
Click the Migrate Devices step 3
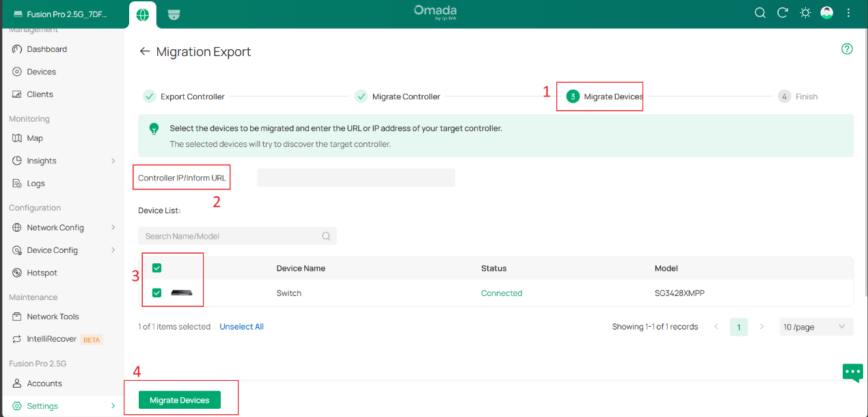click(x=605, y=96)
